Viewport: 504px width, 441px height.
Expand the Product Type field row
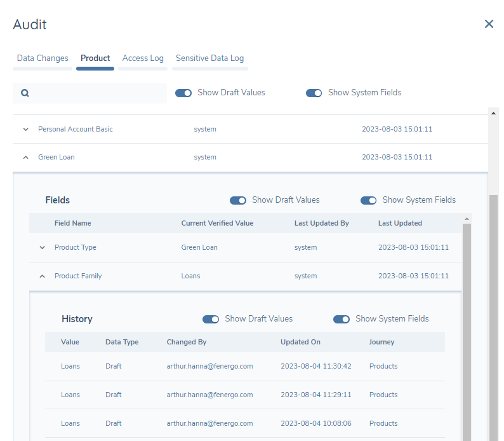tap(43, 247)
